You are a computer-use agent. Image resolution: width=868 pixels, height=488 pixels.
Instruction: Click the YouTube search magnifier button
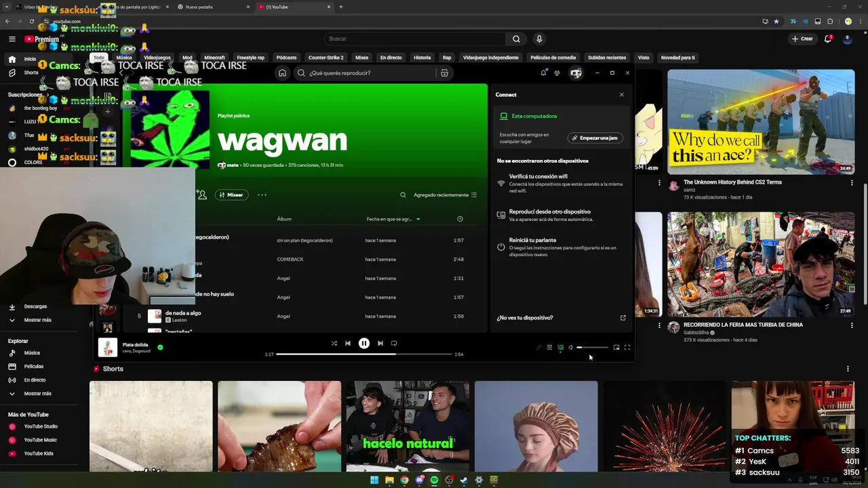pos(516,39)
